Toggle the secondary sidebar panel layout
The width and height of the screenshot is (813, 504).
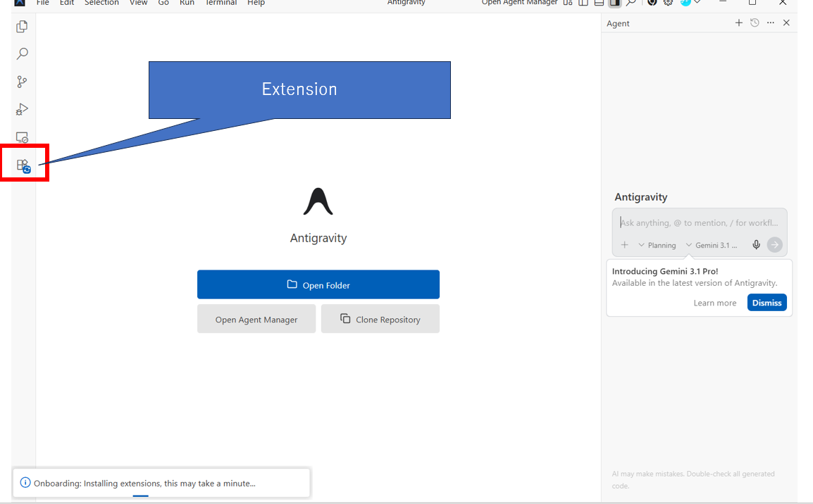(x=614, y=4)
